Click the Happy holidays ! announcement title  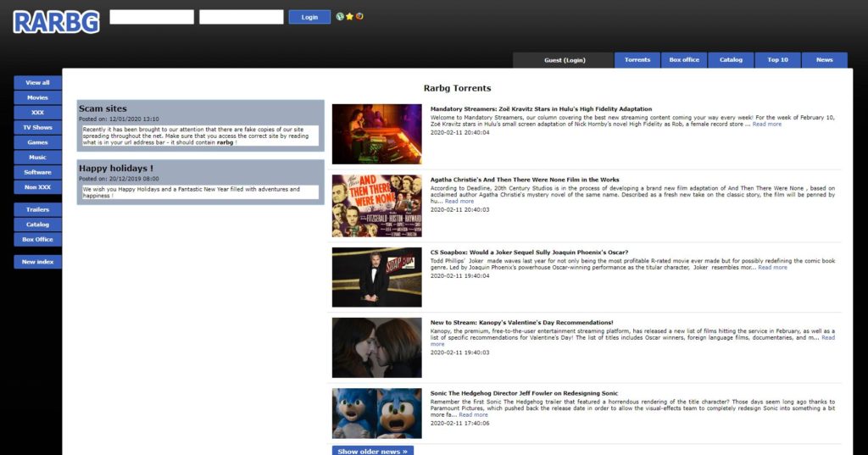[115, 169]
